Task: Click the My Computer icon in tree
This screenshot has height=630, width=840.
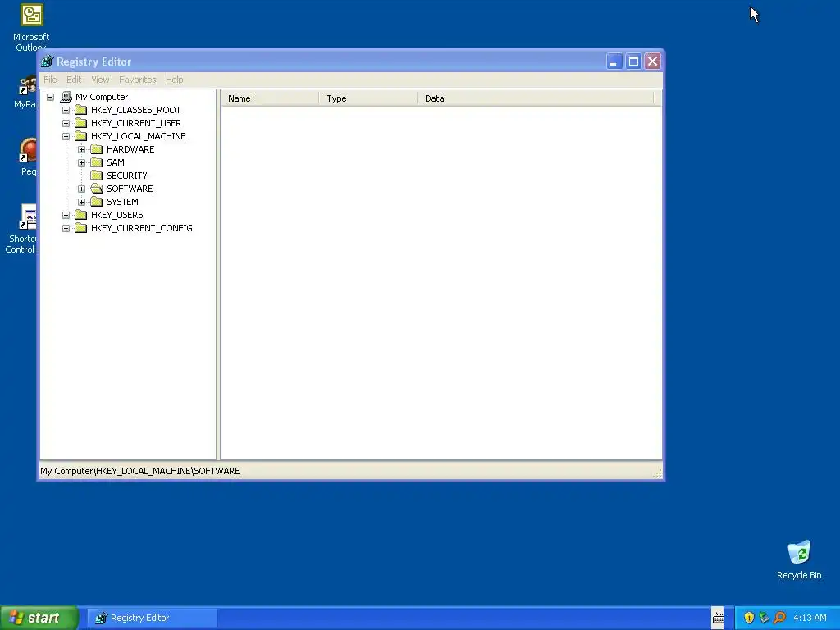Action: 66,97
